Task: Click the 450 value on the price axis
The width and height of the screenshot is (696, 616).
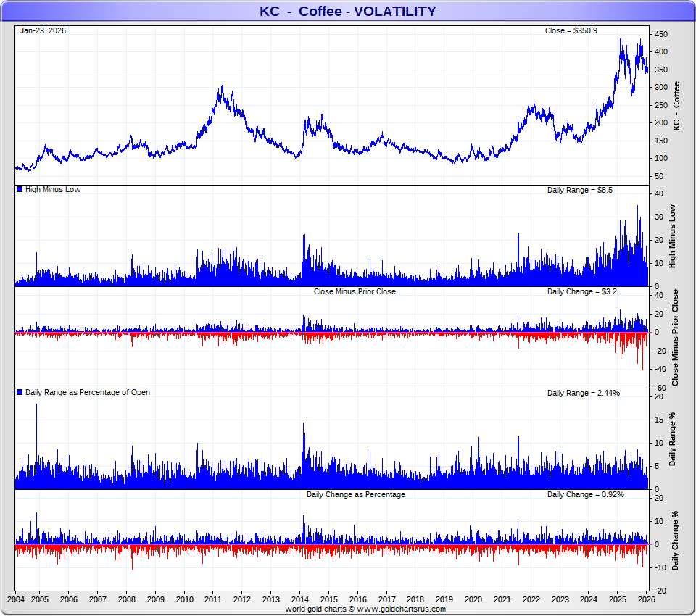Action: tap(660, 34)
